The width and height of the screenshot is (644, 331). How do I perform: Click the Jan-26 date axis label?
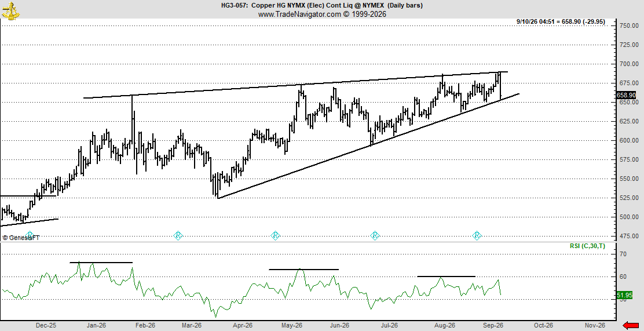click(96, 325)
